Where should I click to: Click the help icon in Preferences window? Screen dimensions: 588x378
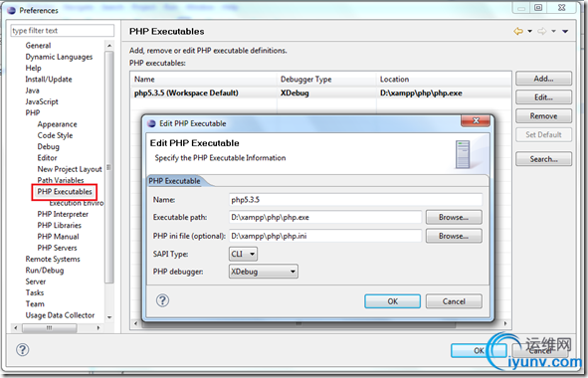point(23,350)
